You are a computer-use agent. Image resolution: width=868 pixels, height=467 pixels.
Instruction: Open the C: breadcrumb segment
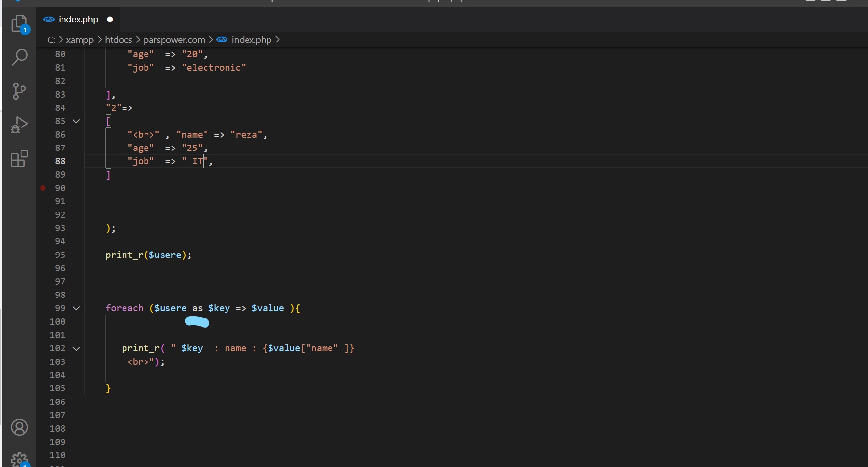51,40
